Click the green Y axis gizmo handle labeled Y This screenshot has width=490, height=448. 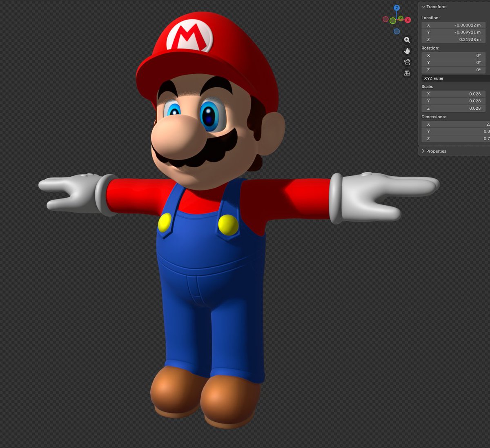click(401, 18)
